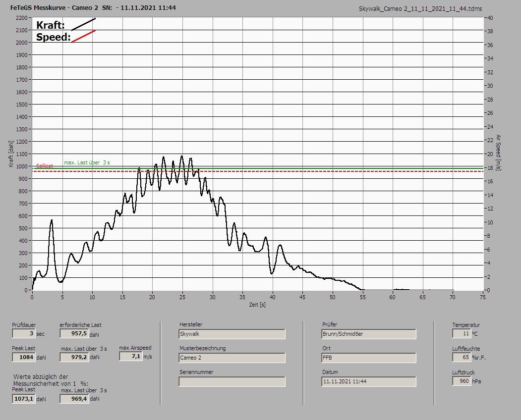521x420 pixels.
Task: Click the 'sec' unit beside Prüfdauer
Action: [40, 334]
